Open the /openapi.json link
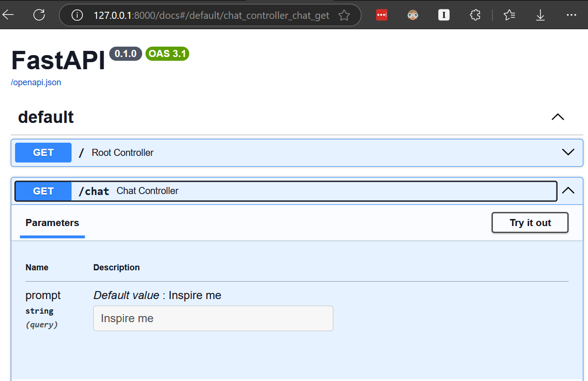 [36, 82]
